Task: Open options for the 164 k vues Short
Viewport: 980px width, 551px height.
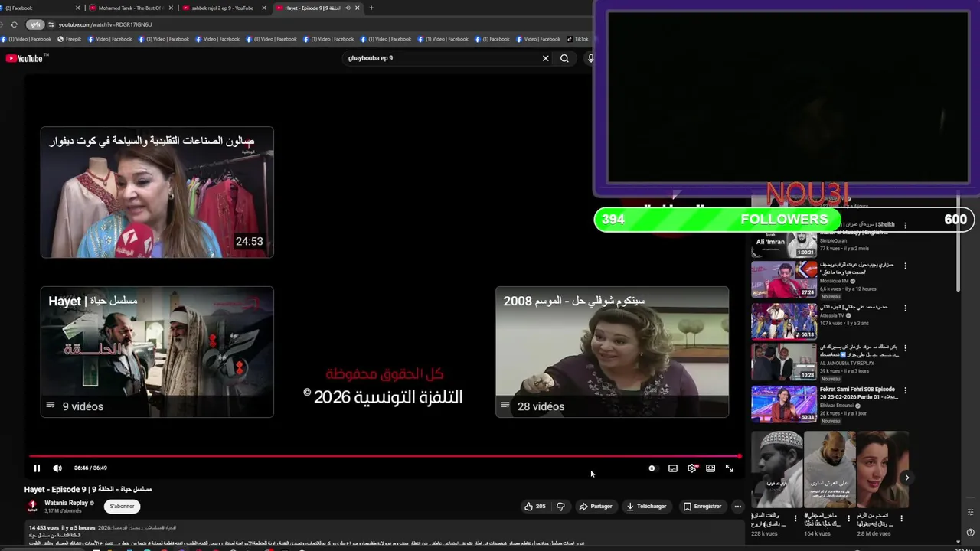Action: (848, 518)
